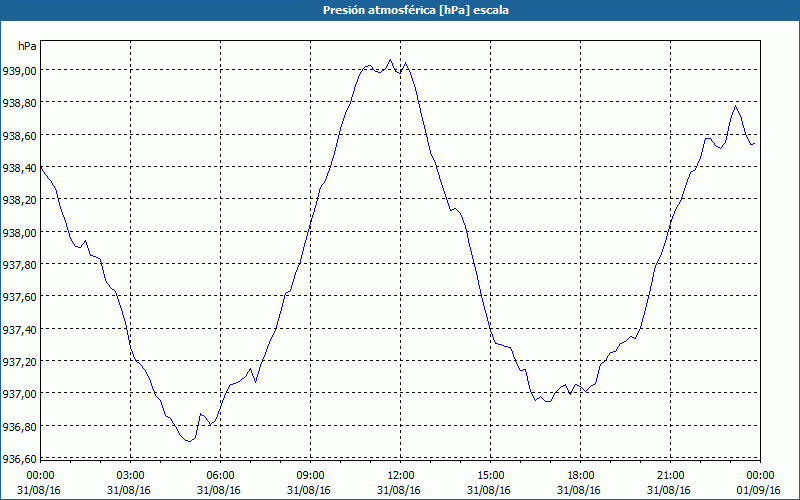The height and width of the screenshot is (500, 800).
Task: Click the 06:00 time axis label
Action: click(x=220, y=476)
